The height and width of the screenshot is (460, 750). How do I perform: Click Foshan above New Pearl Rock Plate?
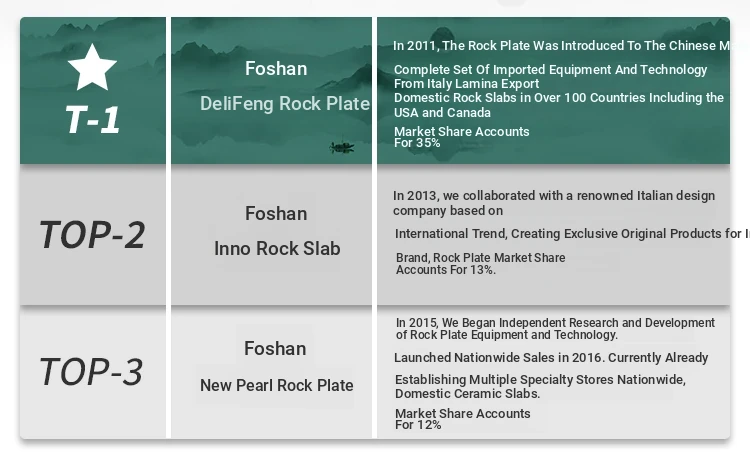[x=275, y=348]
